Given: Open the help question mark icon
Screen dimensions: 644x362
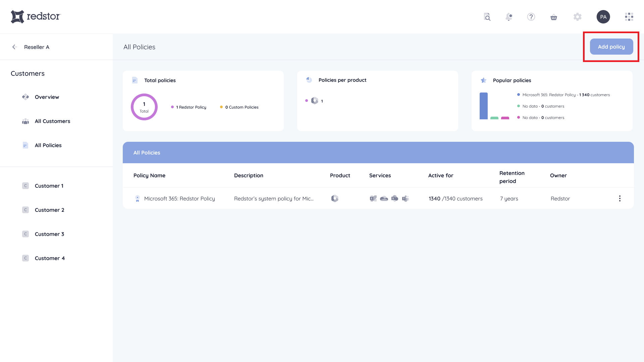Looking at the screenshot, I should pos(531,17).
